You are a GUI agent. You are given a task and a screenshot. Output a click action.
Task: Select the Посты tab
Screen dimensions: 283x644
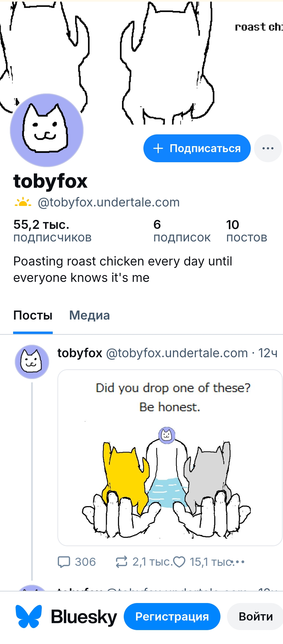33,315
